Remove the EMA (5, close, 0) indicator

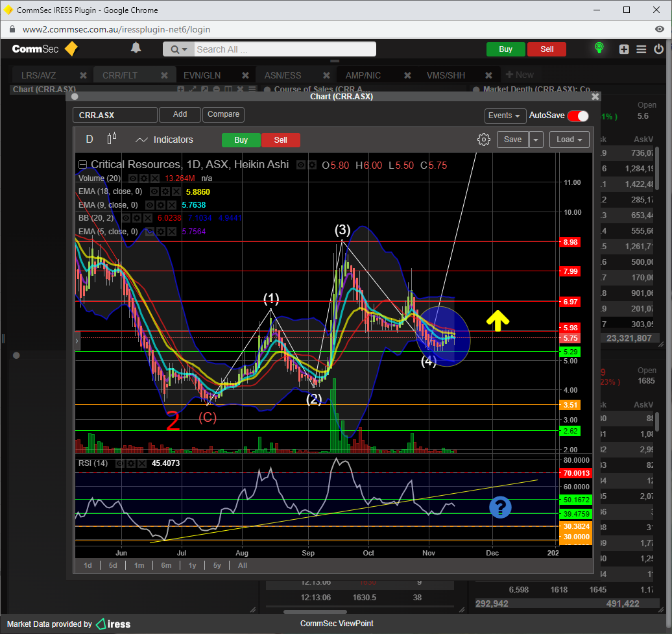(171, 232)
